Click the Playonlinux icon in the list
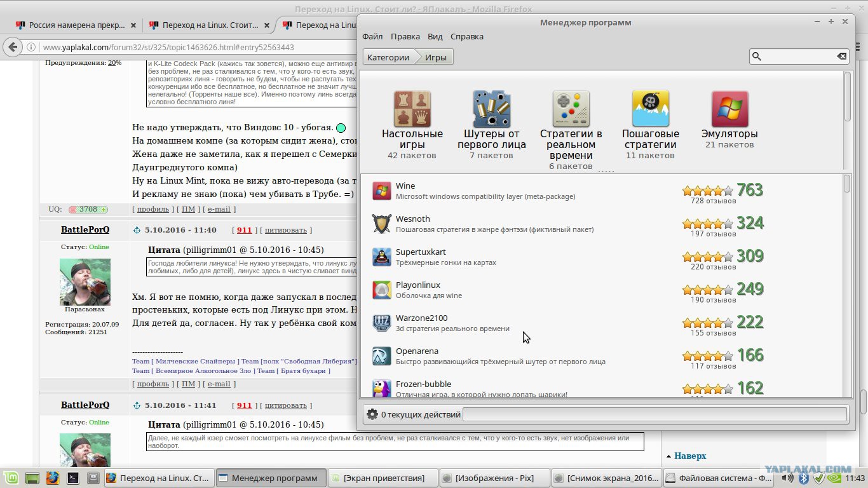 pyautogui.click(x=382, y=290)
